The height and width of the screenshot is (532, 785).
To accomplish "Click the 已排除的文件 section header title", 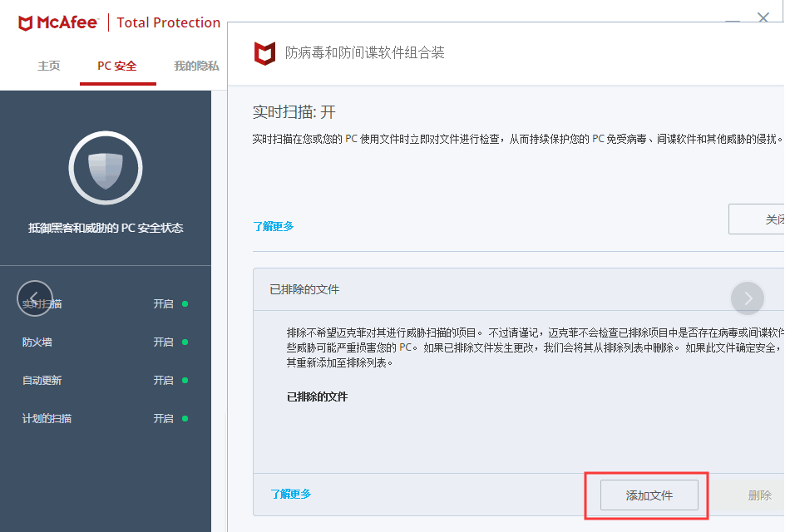I will (x=304, y=289).
